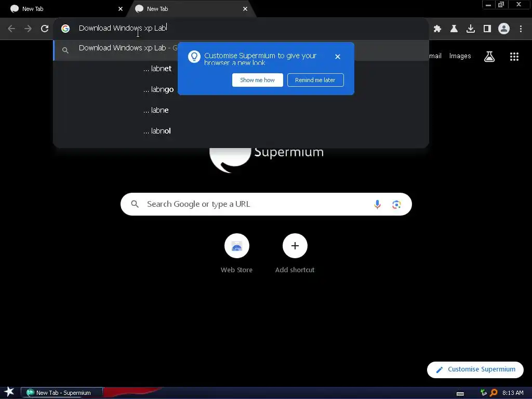
Task: Click the search icon in suggestion row
Action: point(65,50)
